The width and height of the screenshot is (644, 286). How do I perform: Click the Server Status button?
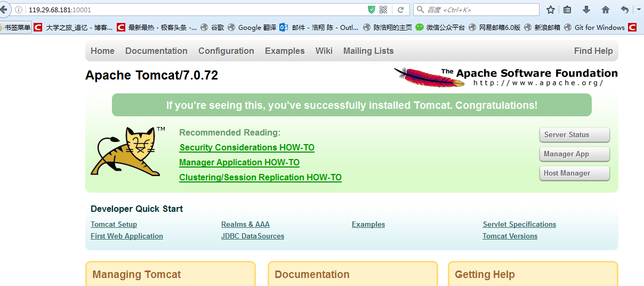tap(574, 135)
